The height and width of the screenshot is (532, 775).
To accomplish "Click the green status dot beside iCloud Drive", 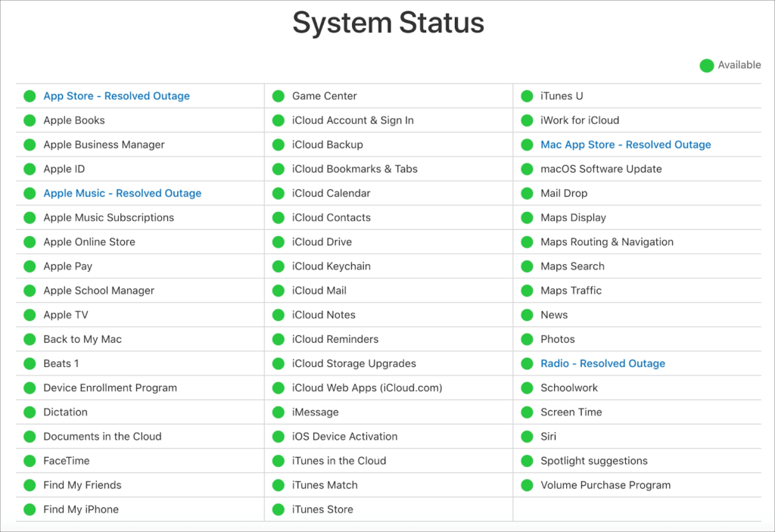I will [x=279, y=242].
